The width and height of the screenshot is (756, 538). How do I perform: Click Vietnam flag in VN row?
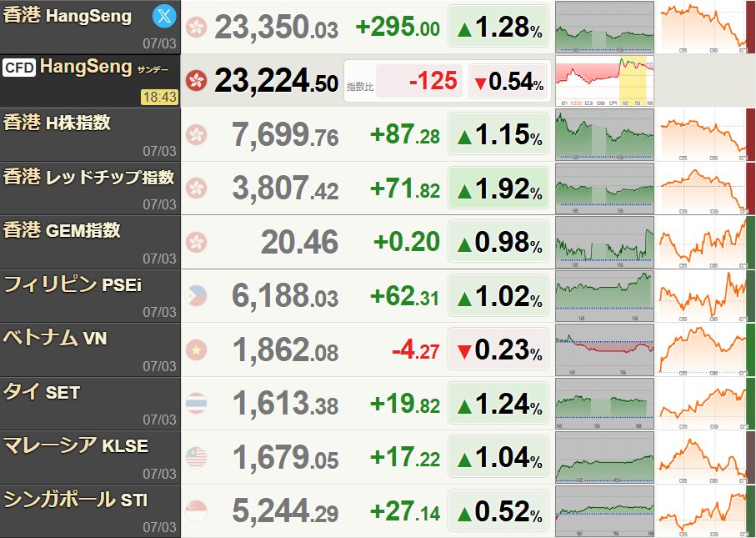click(x=196, y=349)
